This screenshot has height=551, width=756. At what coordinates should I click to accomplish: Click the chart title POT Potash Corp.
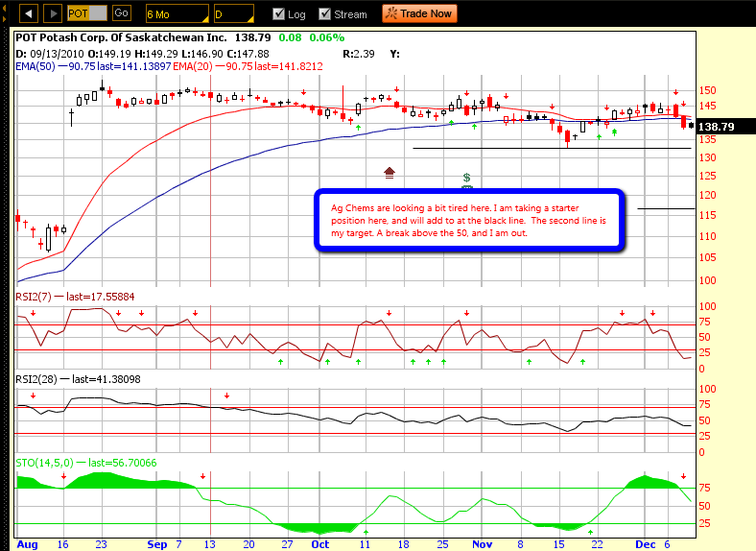coord(121,37)
